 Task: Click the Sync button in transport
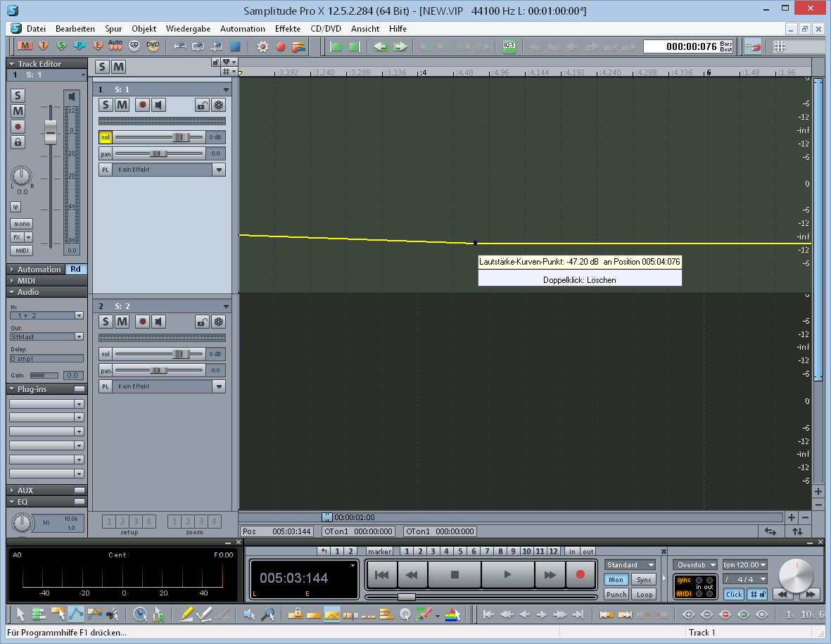[645, 580]
